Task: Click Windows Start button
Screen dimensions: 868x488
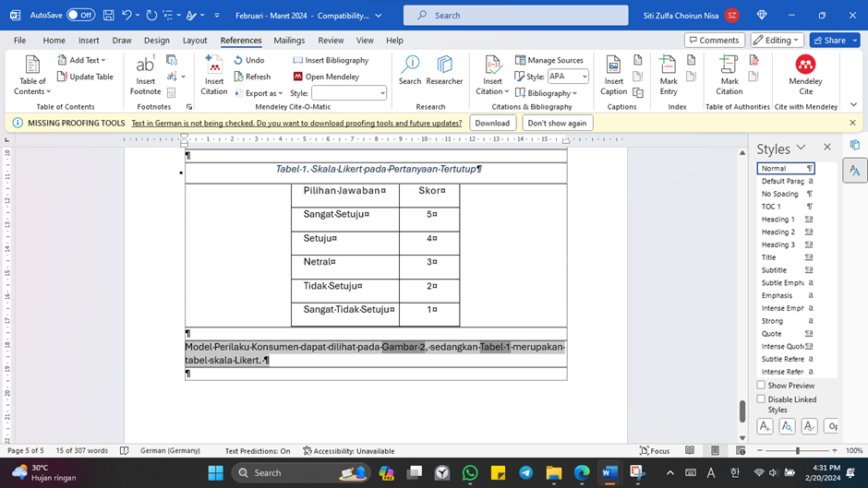Action: click(215, 472)
